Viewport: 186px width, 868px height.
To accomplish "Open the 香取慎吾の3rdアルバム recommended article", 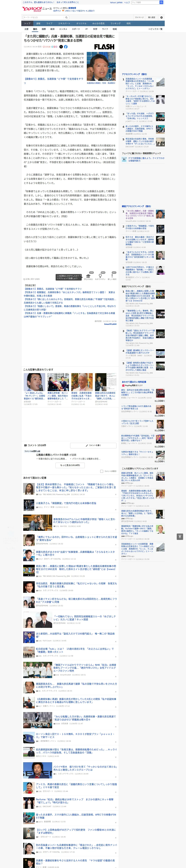I will (84, 521).
